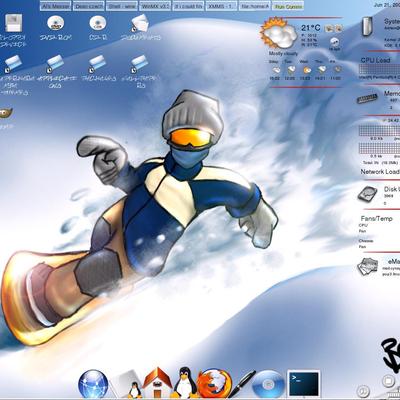Click the network traffic graph above Network Load

coord(379,148)
